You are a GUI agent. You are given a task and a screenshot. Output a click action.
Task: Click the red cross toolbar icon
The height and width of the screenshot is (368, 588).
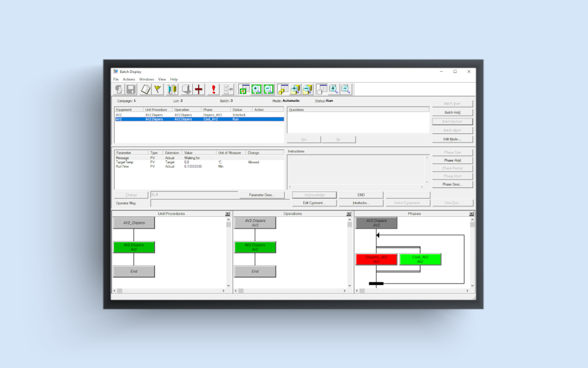pyautogui.click(x=199, y=89)
